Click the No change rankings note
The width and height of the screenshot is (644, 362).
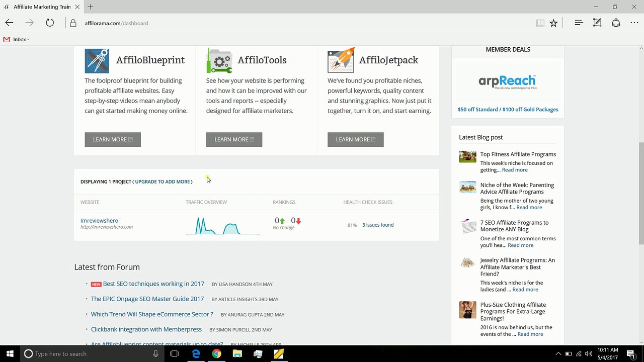283,228
